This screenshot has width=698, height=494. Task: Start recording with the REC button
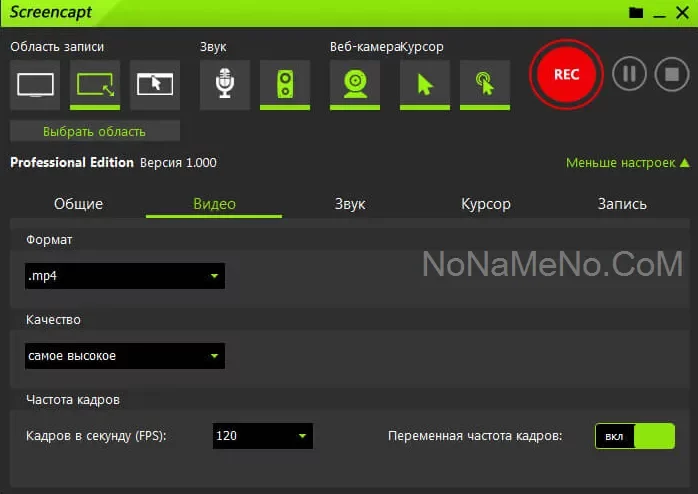(567, 74)
